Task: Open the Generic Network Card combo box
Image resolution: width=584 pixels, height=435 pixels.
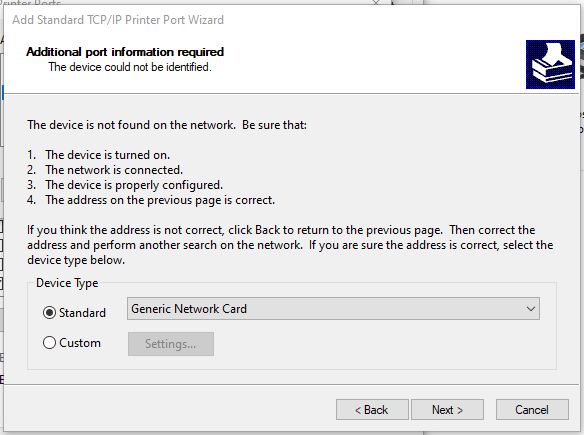Action: point(333,309)
